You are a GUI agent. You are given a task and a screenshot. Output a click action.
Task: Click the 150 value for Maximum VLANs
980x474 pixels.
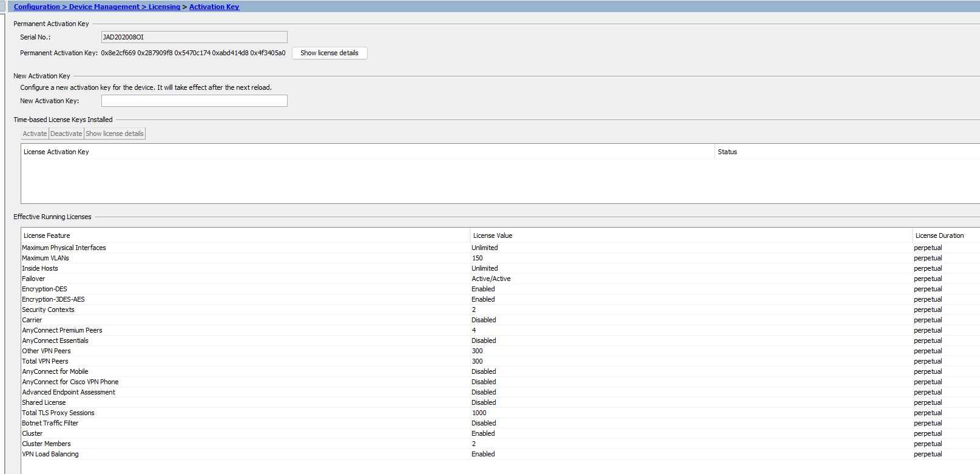point(477,258)
